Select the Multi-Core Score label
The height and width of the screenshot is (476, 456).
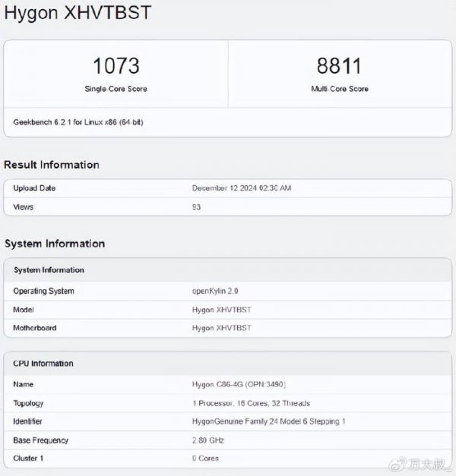[340, 89]
